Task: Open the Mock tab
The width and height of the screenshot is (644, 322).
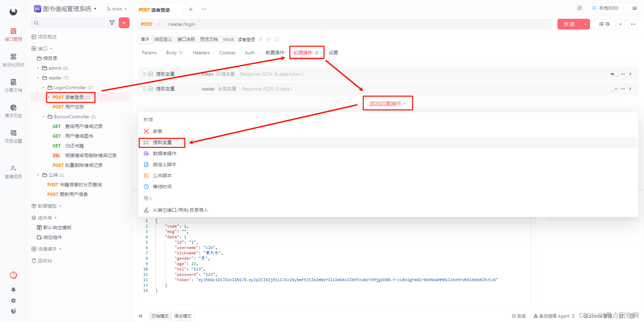Action: click(228, 39)
